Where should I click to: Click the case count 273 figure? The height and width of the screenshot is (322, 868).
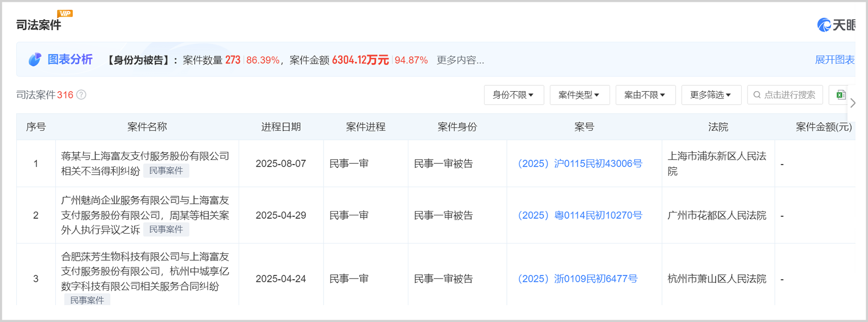[x=233, y=60]
